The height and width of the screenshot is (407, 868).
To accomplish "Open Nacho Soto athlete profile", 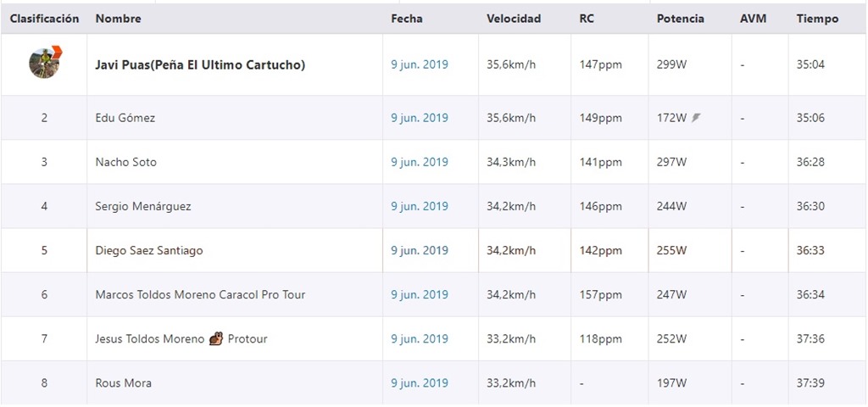I will [125, 162].
